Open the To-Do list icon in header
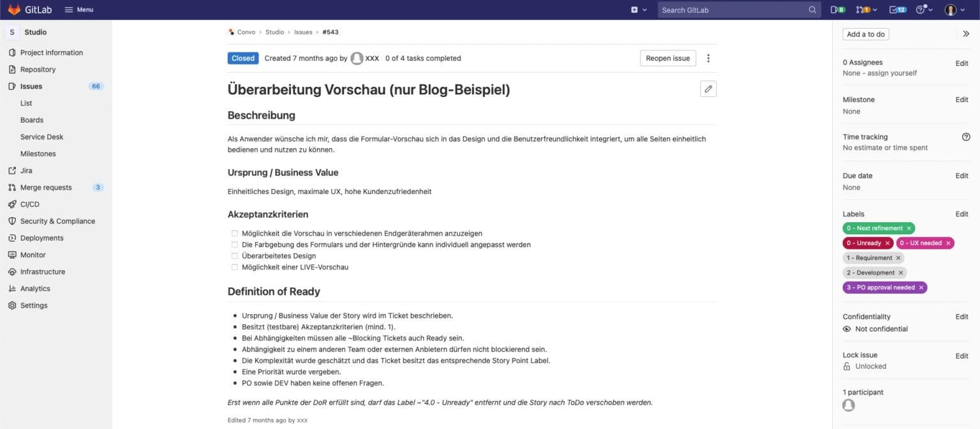 pyautogui.click(x=898, y=10)
